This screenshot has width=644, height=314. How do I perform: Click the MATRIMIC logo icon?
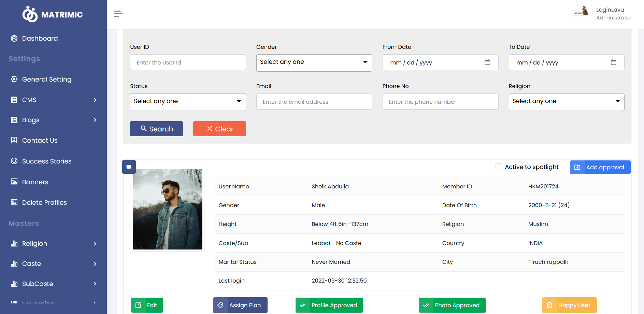30,14
